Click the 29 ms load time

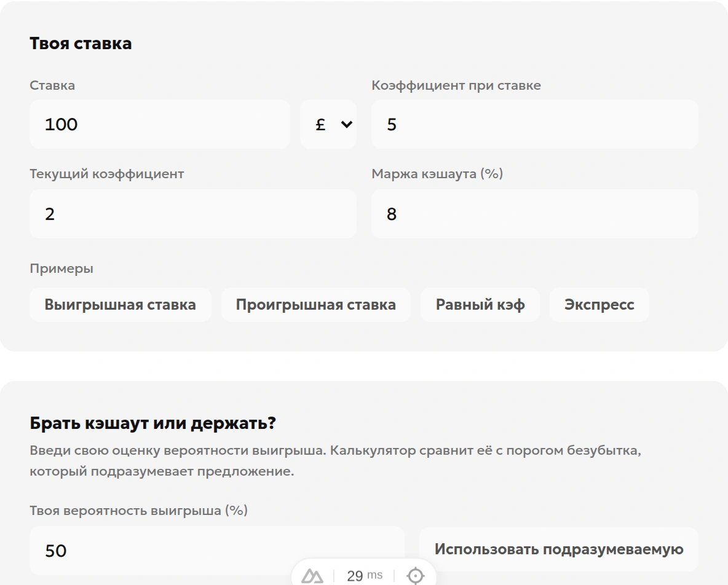(x=365, y=576)
